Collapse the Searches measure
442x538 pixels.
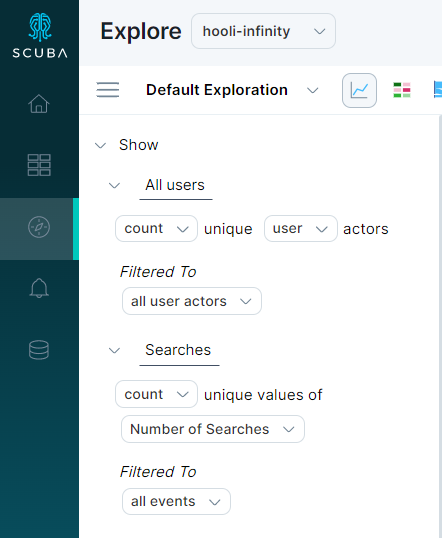[114, 351]
